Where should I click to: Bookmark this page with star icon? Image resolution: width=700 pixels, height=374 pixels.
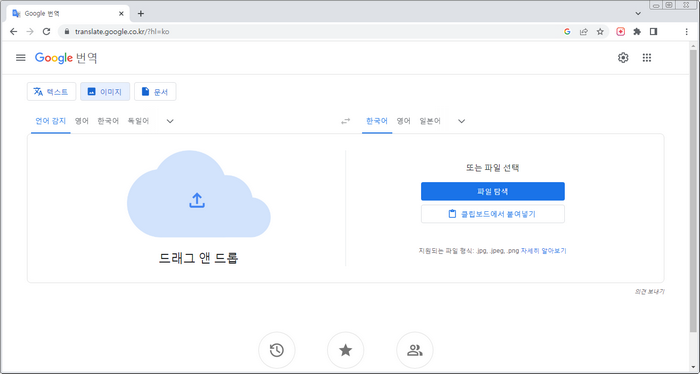tap(600, 31)
